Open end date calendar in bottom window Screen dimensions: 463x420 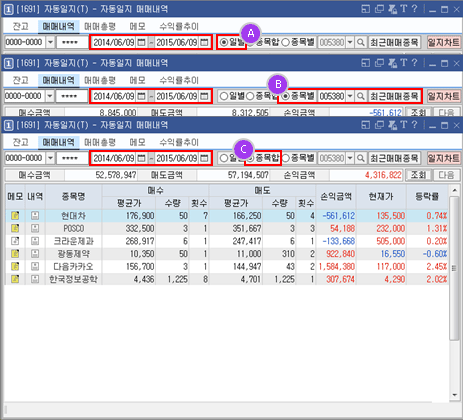coord(204,158)
